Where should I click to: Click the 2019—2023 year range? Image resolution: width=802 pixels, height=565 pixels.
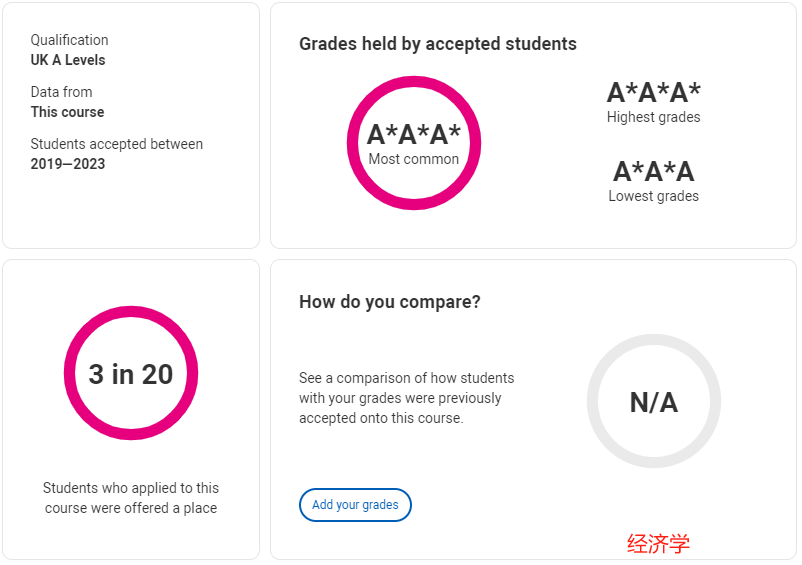[68, 164]
